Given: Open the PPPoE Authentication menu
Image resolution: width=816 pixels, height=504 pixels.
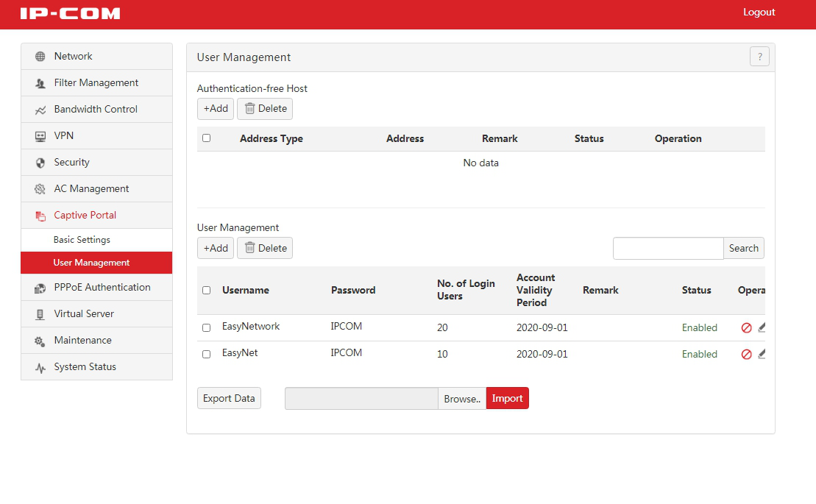Looking at the screenshot, I should click(97, 287).
